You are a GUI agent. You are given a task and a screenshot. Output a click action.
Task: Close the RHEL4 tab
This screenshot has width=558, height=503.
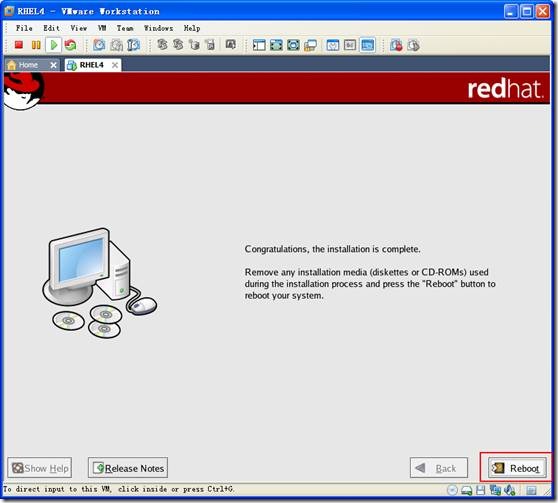click(115, 65)
